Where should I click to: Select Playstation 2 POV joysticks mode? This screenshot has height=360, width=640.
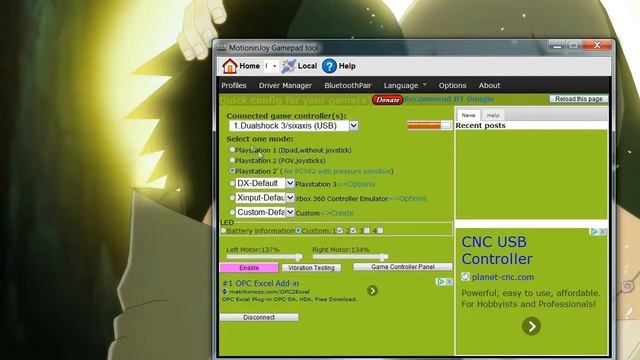(232, 160)
